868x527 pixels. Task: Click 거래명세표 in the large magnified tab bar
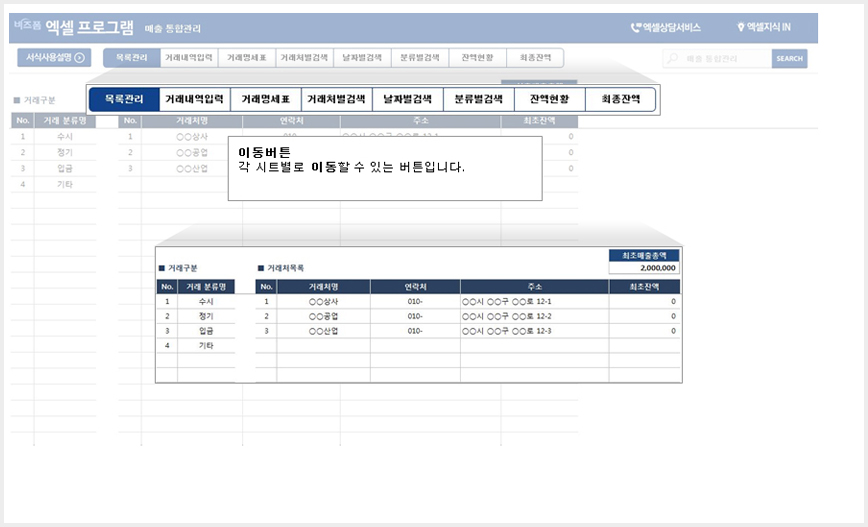pos(266,100)
